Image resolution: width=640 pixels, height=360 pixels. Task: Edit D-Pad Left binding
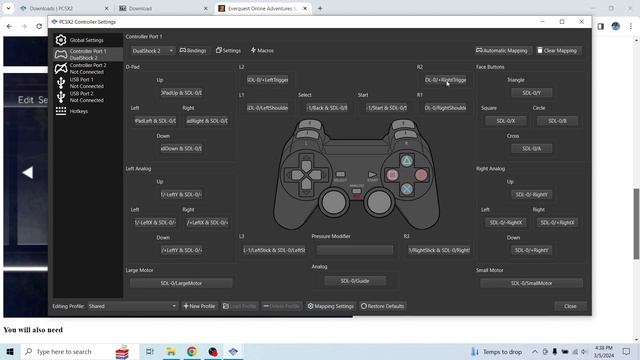pyautogui.click(x=155, y=121)
